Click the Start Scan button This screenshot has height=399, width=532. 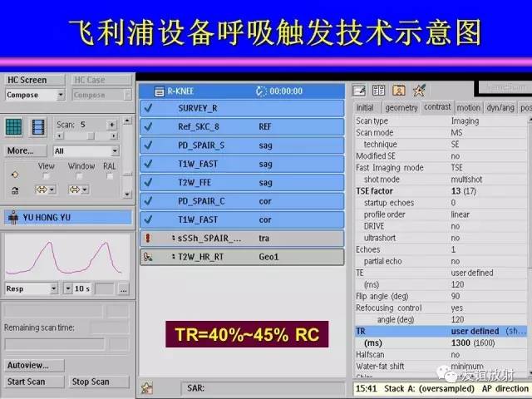(34, 382)
